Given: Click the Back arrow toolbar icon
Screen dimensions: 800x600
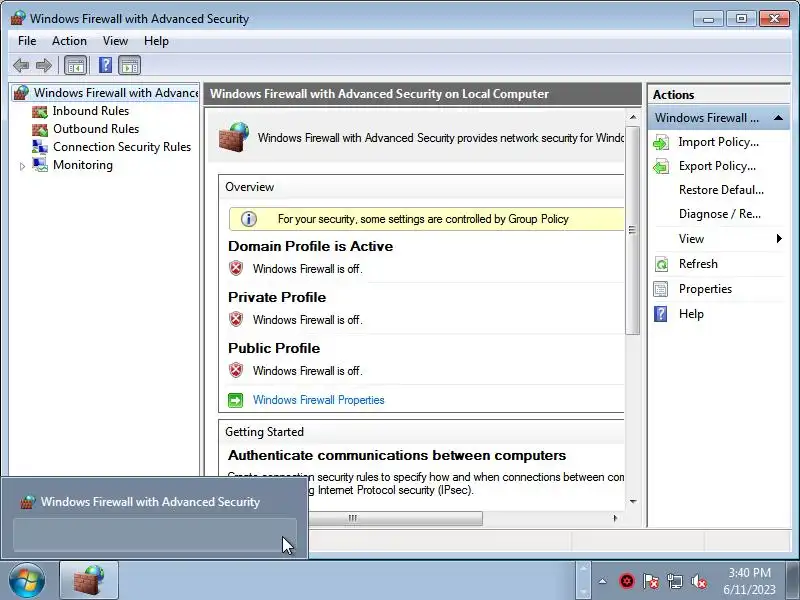Looking at the screenshot, I should pos(21,65).
